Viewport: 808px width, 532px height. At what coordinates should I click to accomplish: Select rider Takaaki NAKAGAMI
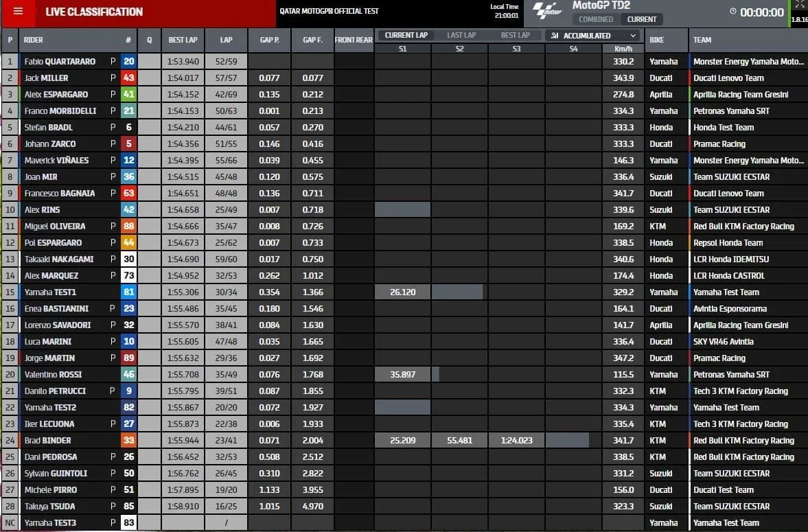[x=59, y=259]
